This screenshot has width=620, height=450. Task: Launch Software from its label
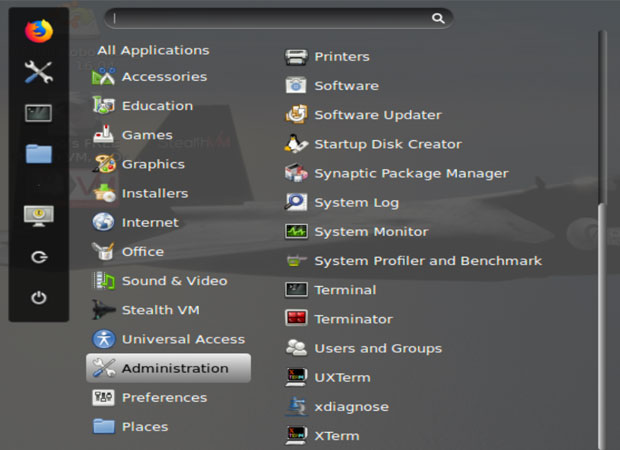pyautogui.click(x=346, y=86)
